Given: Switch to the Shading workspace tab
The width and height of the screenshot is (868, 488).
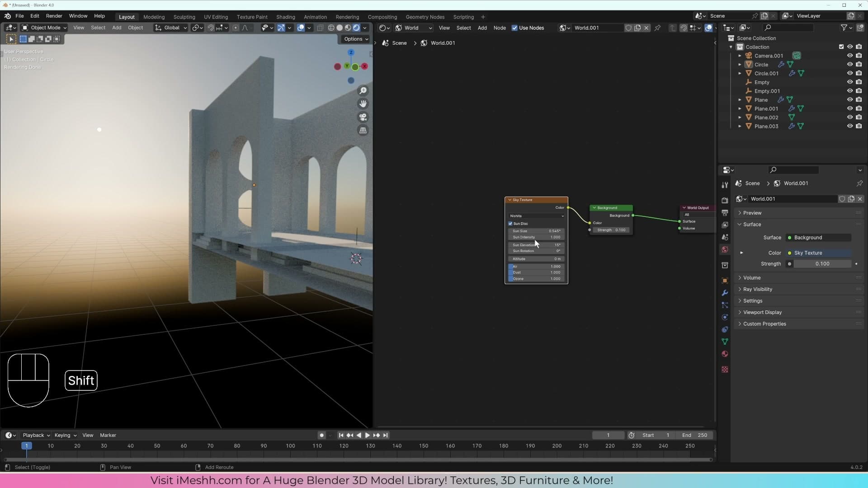Looking at the screenshot, I should [285, 17].
